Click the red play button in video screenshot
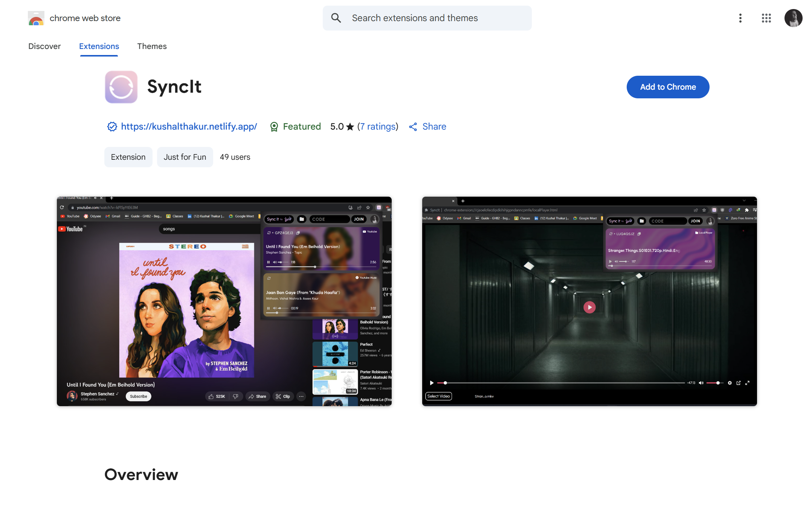The image size is (812, 506). point(589,307)
